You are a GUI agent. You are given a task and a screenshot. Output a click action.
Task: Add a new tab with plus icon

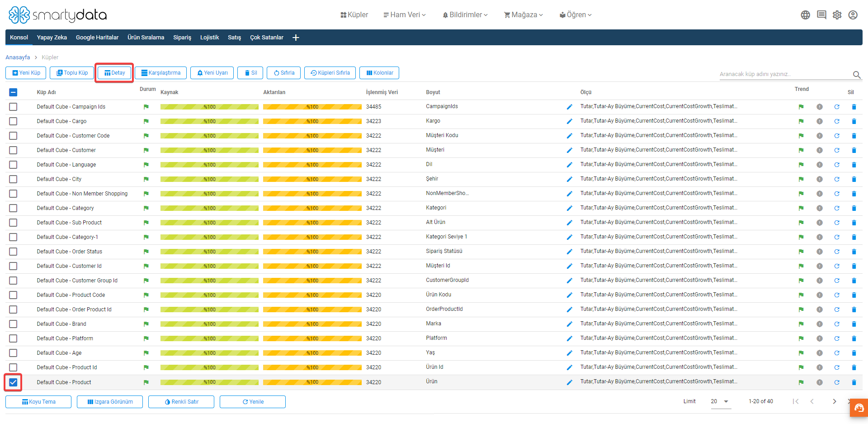tap(296, 38)
